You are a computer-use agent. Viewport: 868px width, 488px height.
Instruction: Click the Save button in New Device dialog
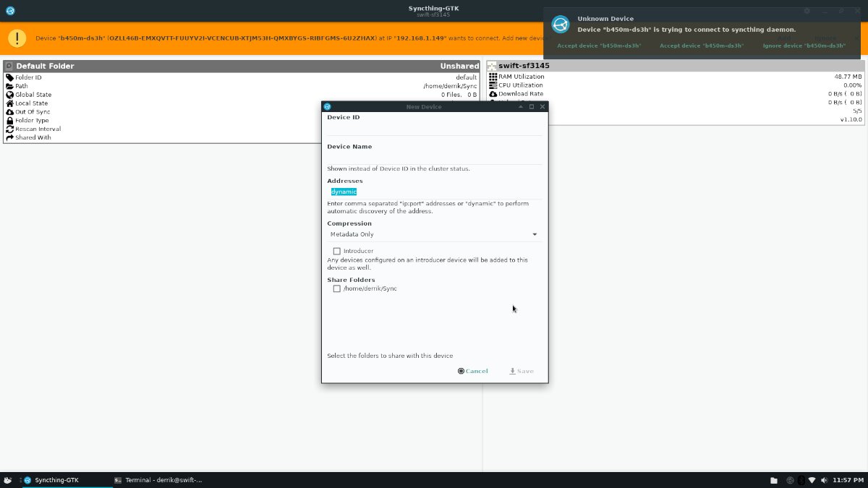pos(522,371)
